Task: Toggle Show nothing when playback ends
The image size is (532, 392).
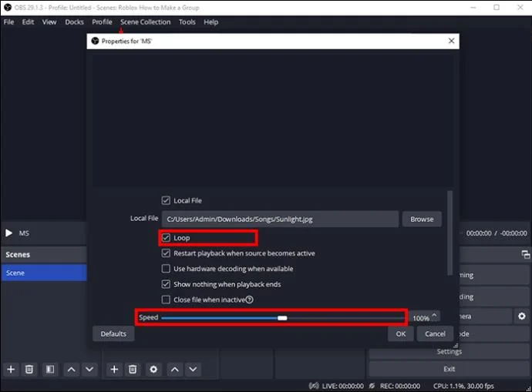Action: point(166,284)
